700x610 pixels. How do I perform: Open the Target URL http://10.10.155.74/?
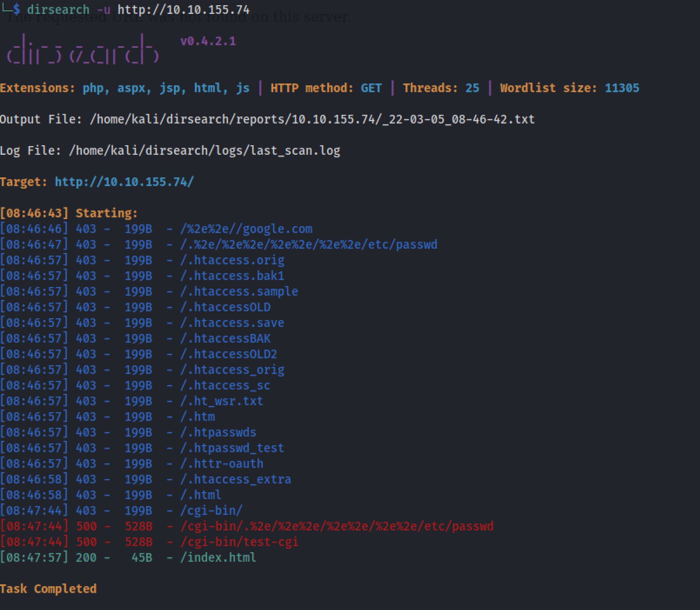124,182
